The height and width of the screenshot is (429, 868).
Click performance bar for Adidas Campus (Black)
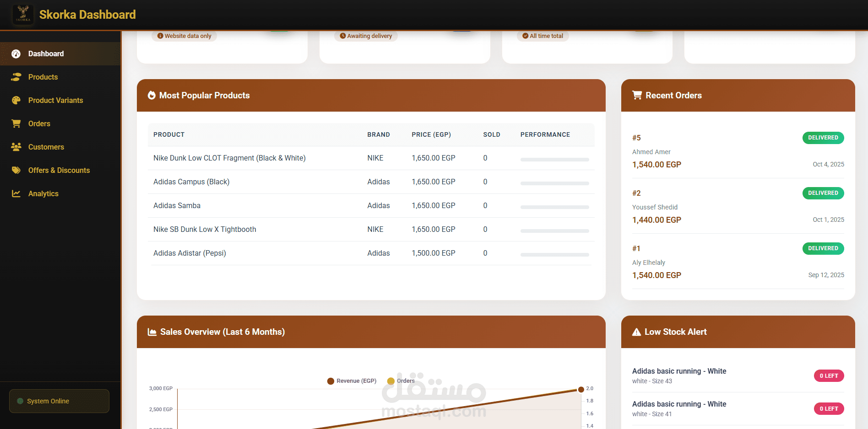pyautogui.click(x=554, y=183)
